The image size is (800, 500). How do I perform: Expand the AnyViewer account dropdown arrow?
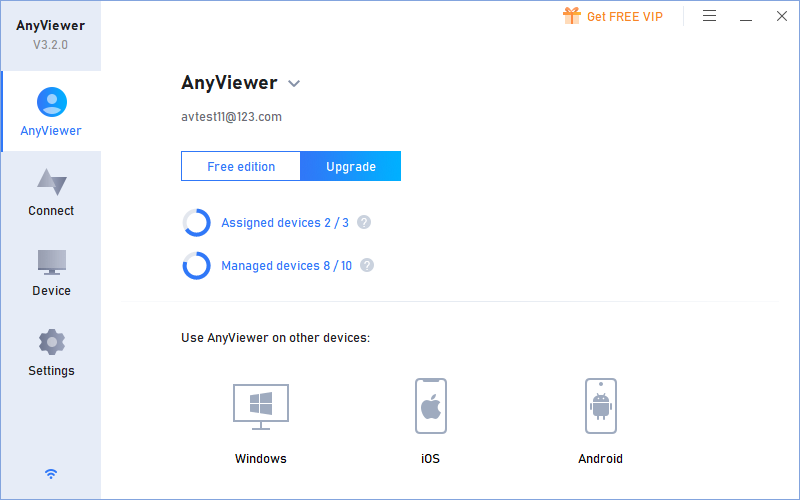click(294, 84)
